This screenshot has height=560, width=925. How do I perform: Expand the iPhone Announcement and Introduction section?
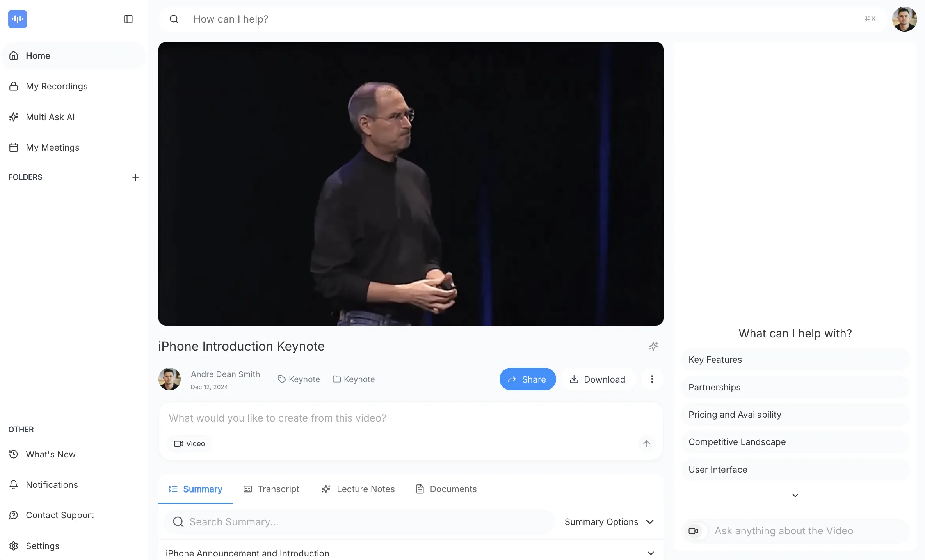pos(651,553)
